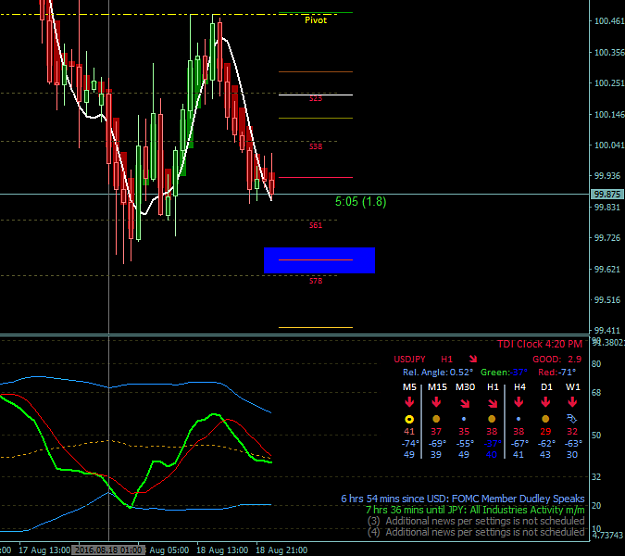Click the Rel. Angle: 0.52° value
The width and height of the screenshot is (625, 556).
[438, 372]
